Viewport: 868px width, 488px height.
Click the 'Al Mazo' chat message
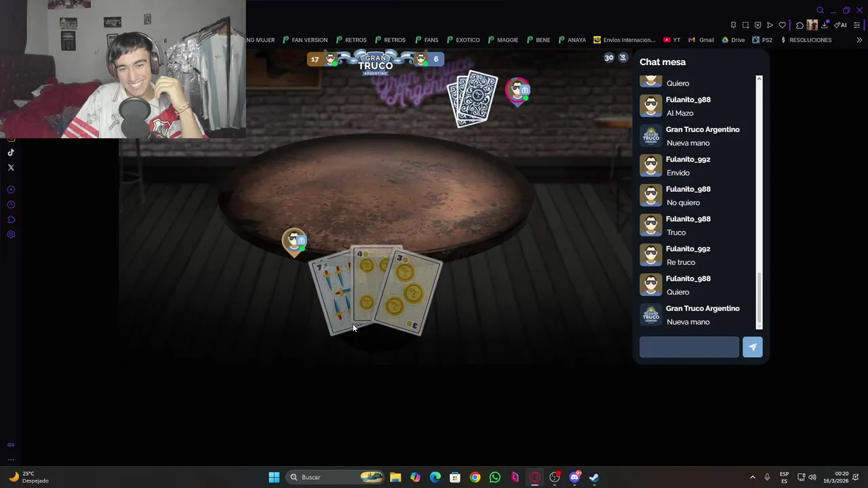(x=680, y=113)
